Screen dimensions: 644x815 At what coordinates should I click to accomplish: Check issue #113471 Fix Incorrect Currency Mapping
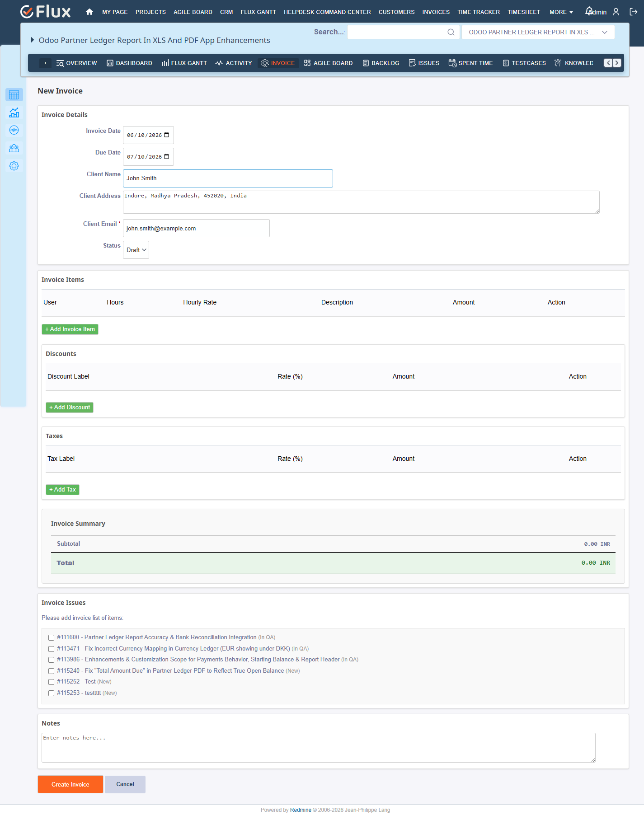click(x=52, y=649)
